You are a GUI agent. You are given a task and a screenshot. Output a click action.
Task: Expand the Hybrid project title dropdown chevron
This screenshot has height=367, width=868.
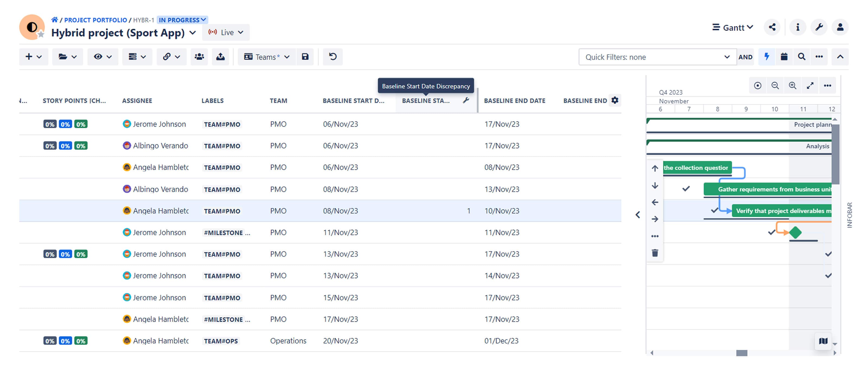[192, 33]
